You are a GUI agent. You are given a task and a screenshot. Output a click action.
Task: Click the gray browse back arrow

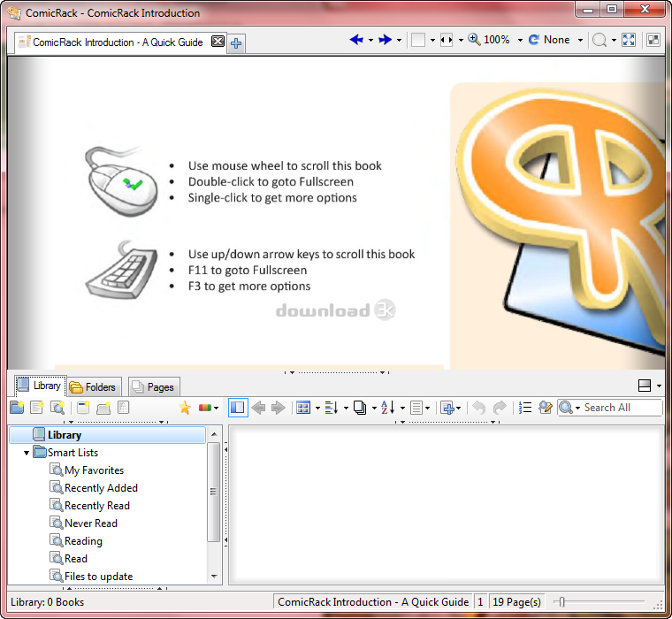[x=258, y=408]
